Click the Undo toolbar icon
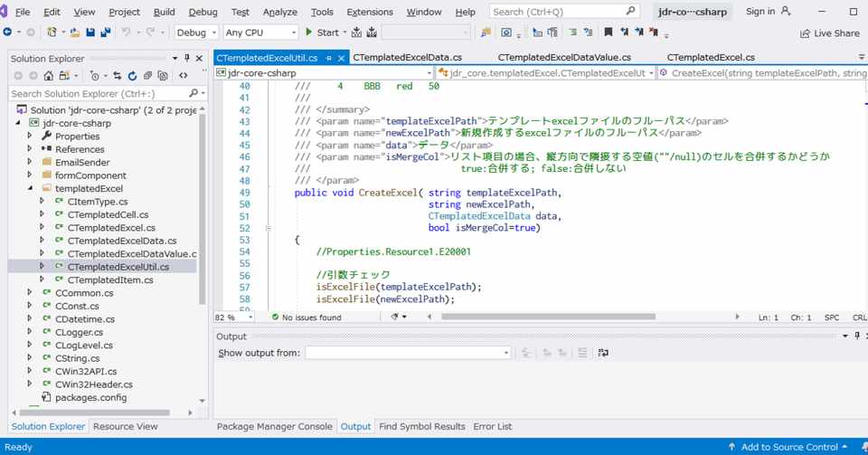 127,33
